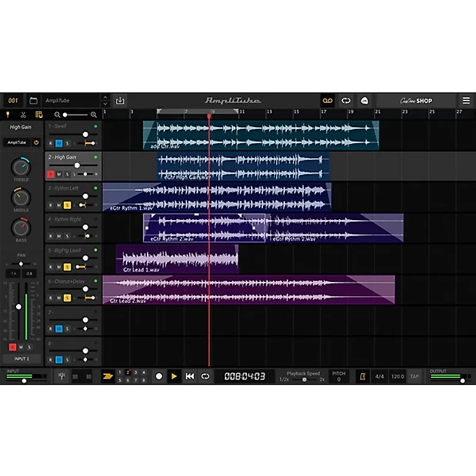Image resolution: width=476 pixels, height=476 pixels.
Task: Mute the High Gain track
Action: tap(59, 174)
